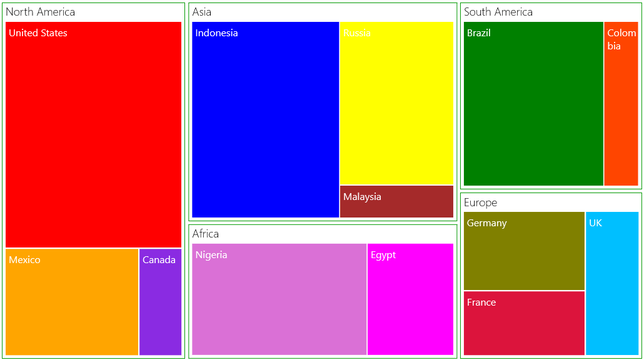
Task: Select the Asia group header
Action: pos(202,12)
